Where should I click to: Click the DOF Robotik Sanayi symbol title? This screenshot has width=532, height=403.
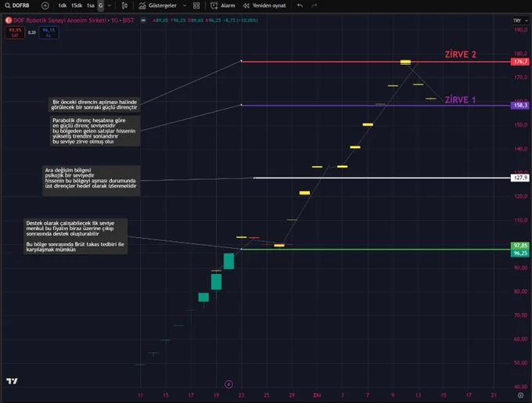(x=74, y=20)
